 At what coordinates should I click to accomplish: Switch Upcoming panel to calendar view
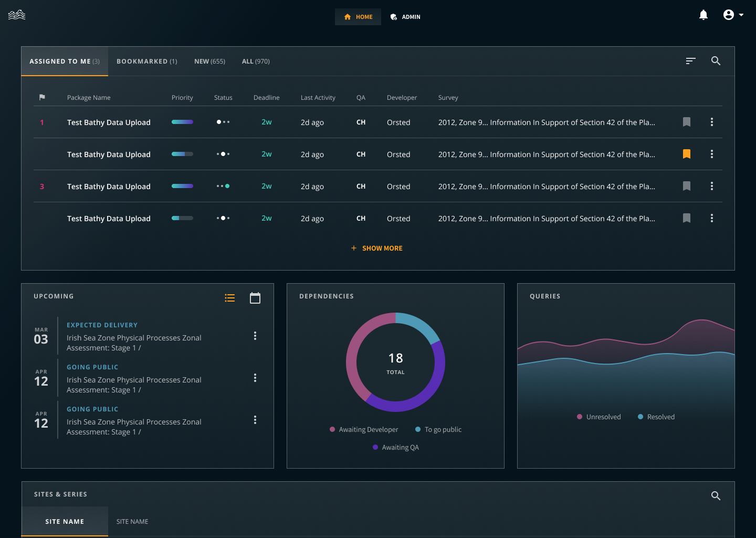(x=255, y=298)
